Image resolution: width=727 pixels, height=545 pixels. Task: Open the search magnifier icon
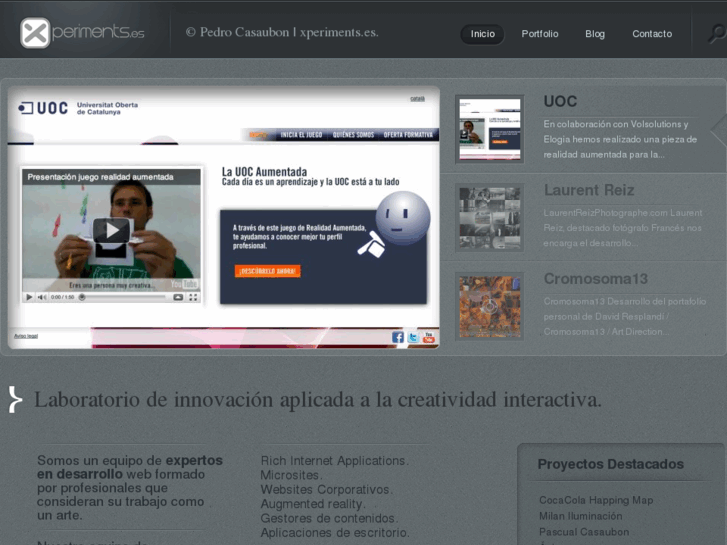point(717,33)
